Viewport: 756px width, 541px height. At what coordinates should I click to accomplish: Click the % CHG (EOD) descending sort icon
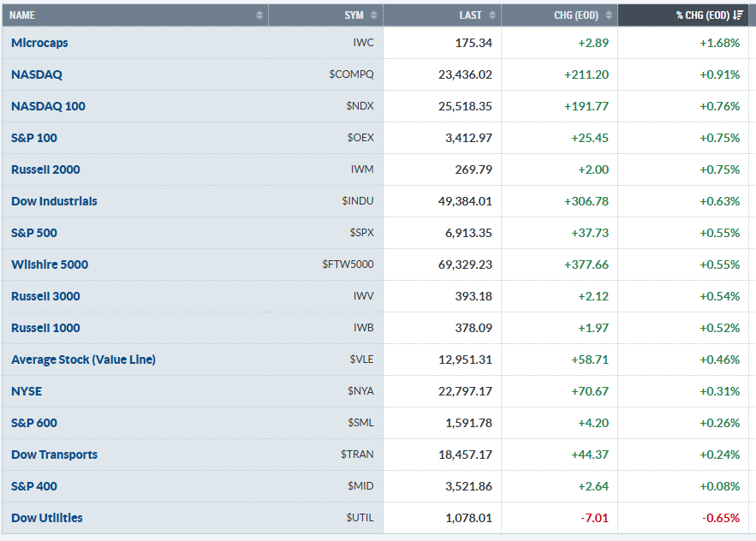click(x=738, y=15)
